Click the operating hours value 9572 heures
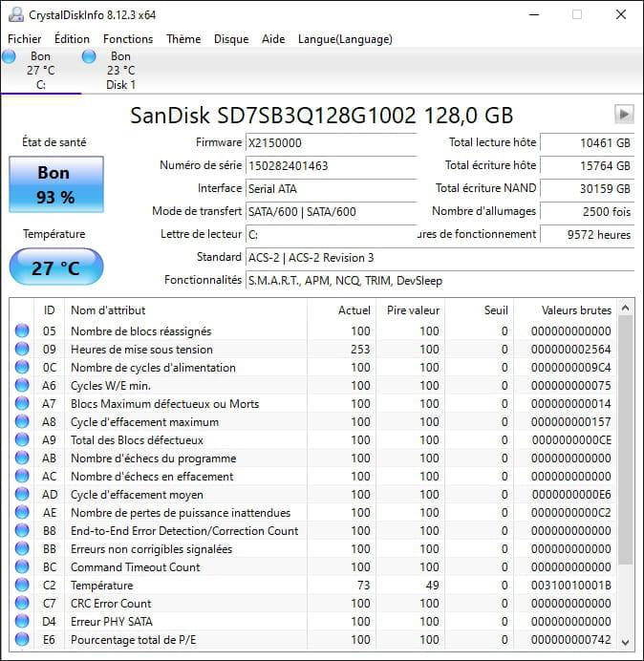Screen dimensions: 644x661 tap(587, 234)
